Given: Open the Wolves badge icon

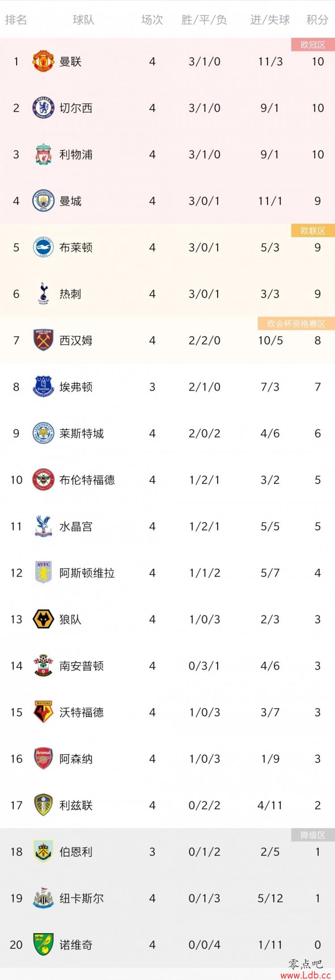Looking at the screenshot, I should tap(43, 619).
